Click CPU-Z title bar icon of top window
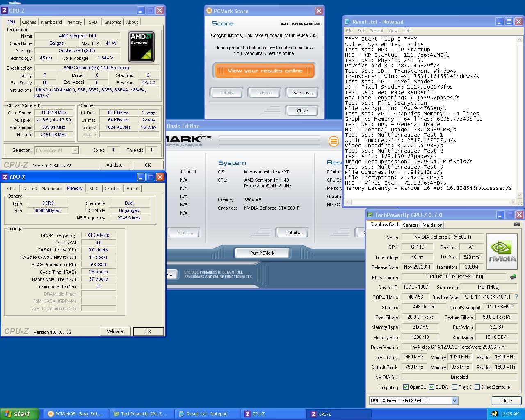Viewport: 525px width, 420px height. pyautogui.click(x=5, y=10)
